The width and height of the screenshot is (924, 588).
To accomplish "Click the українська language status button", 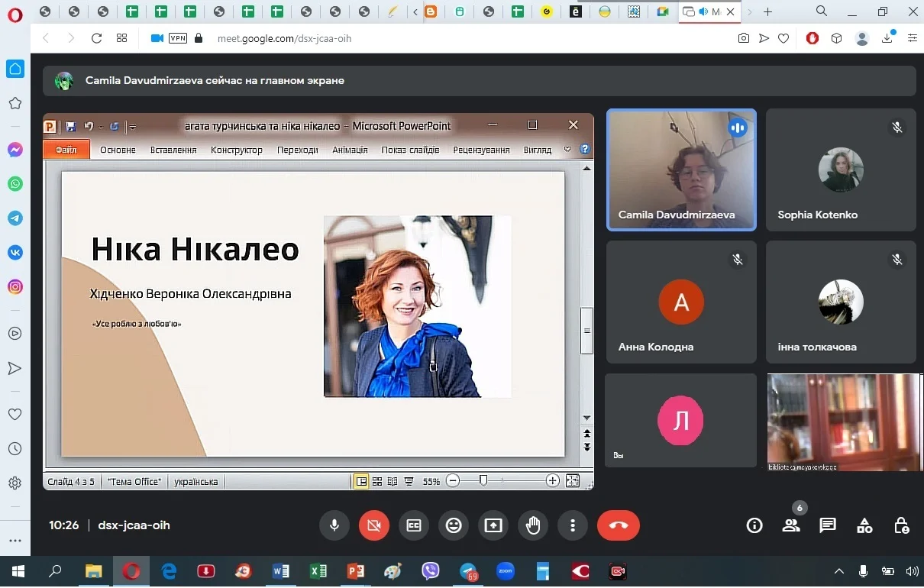I will (x=196, y=482).
